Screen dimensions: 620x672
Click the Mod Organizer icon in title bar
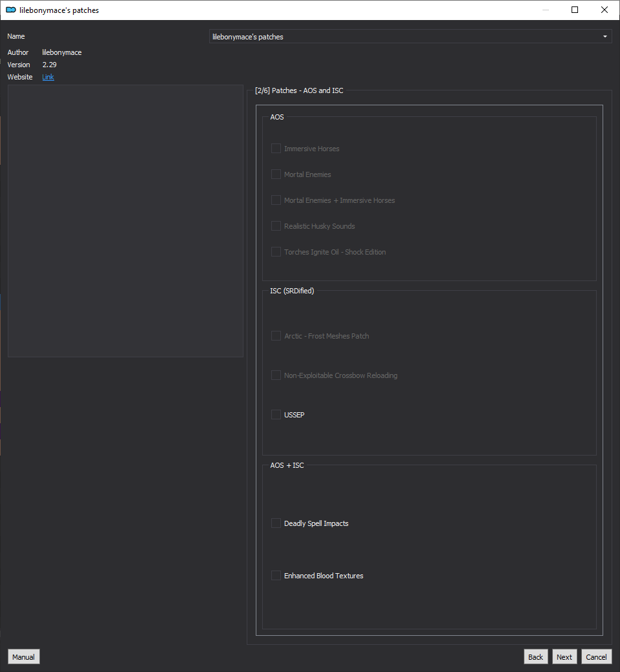point(11,10)
